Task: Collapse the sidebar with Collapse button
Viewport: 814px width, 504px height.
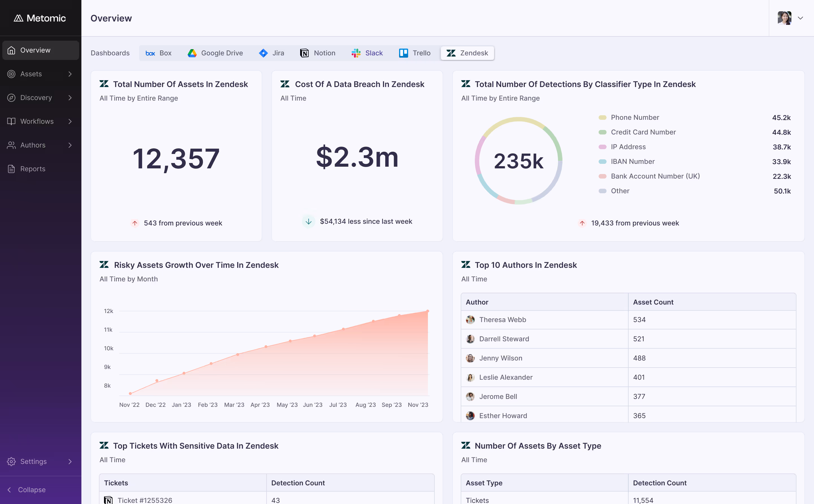Action: [27, 490]
